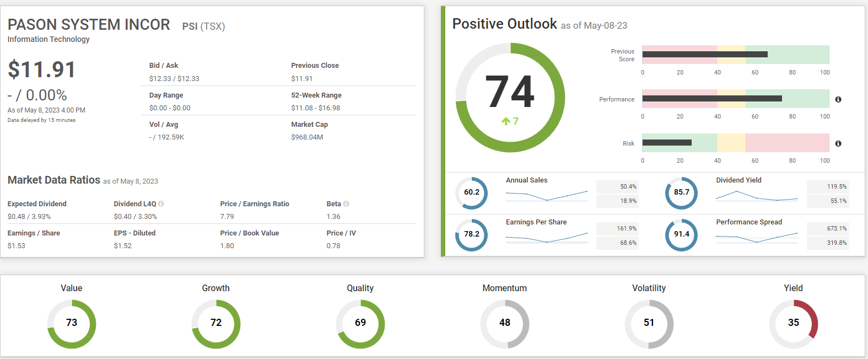868x359 pixels.
Task: Click the Quality score ring 69
Action: point(360,324)
